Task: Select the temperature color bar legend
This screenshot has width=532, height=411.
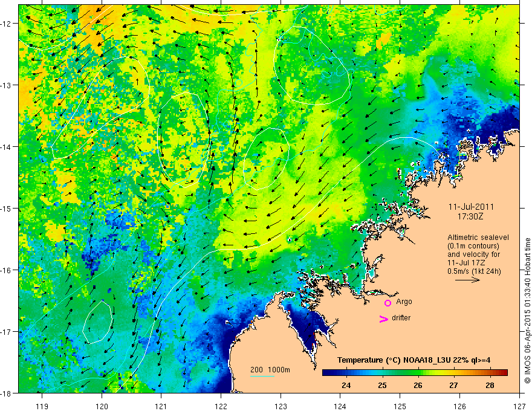Action: click(x=415, y=372)
